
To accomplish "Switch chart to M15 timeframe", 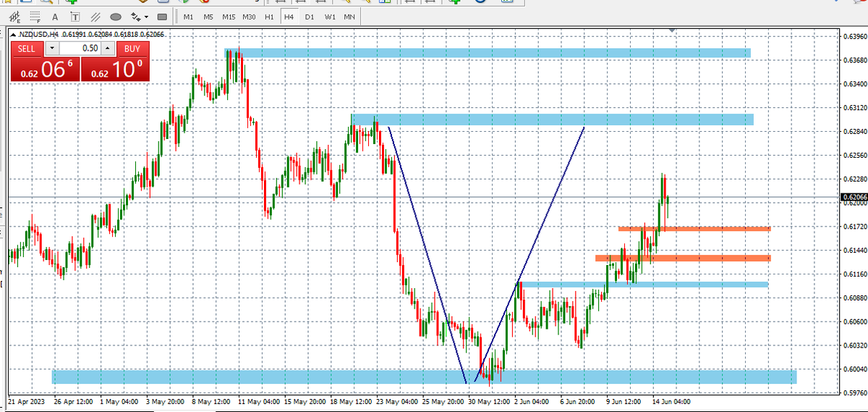I will pos(229,17).
